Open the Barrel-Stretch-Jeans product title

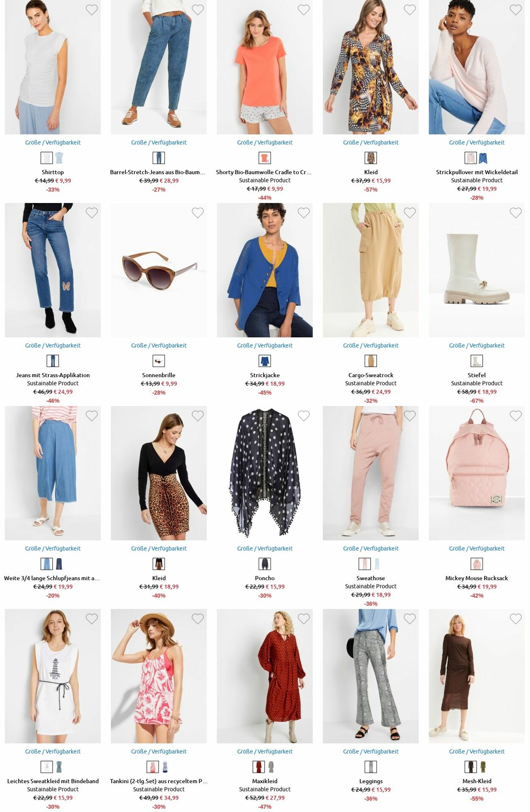[158, 172]
